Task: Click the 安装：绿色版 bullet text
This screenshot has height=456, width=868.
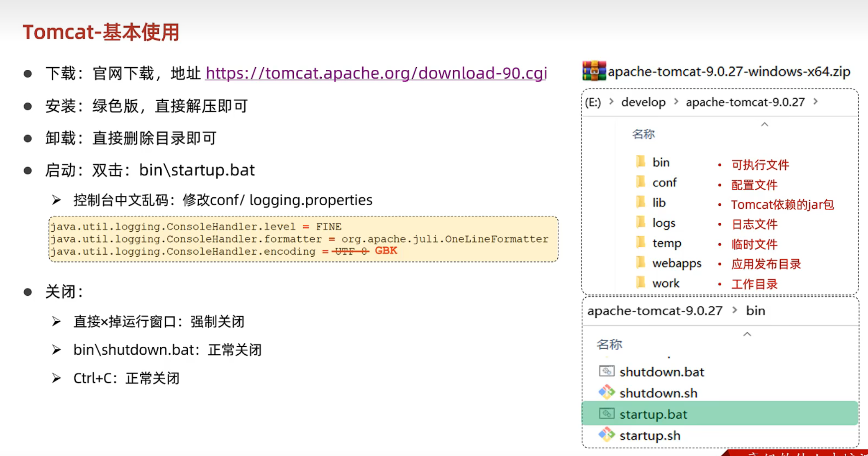Action: [x=146, y=106]
